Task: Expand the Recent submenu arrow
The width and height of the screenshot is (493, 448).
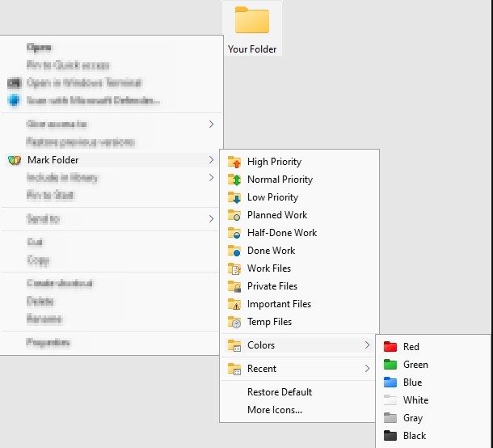Action: (367, 369)
